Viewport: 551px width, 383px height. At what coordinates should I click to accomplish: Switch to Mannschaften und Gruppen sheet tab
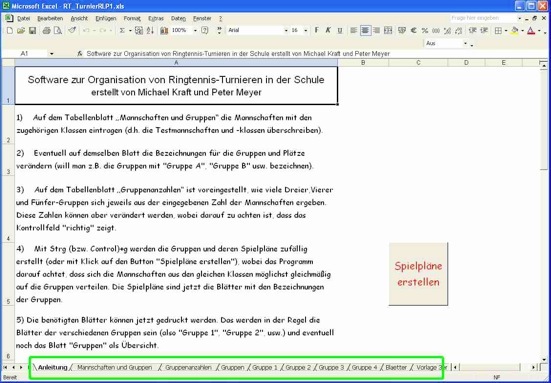115,368
